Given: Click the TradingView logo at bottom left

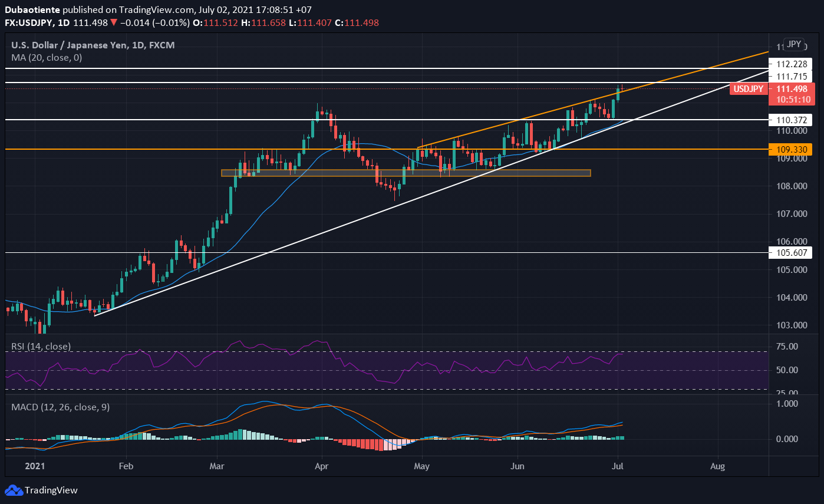Looking at the screenshot, I should 41,490.
